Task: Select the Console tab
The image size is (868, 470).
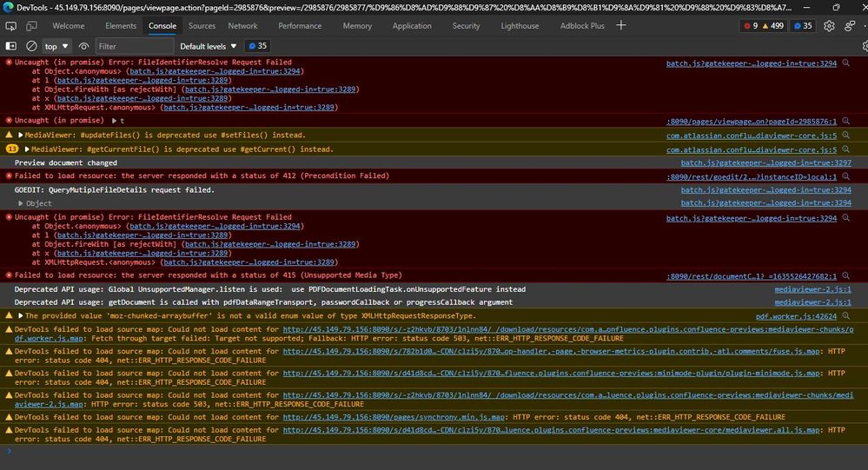Action: point(162,26)
